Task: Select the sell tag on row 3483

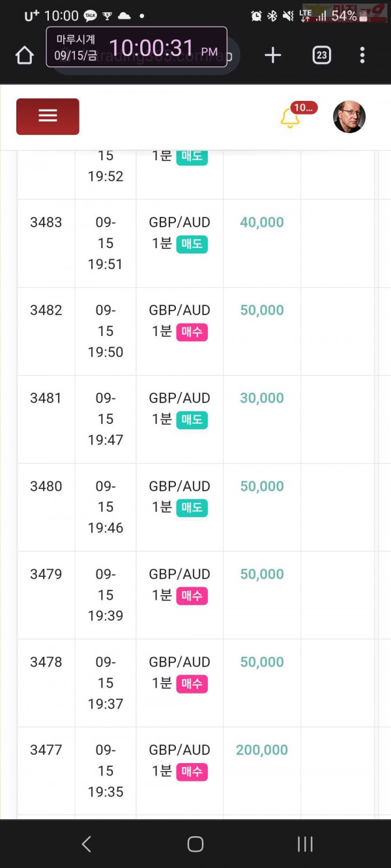Action: point(192,244)
